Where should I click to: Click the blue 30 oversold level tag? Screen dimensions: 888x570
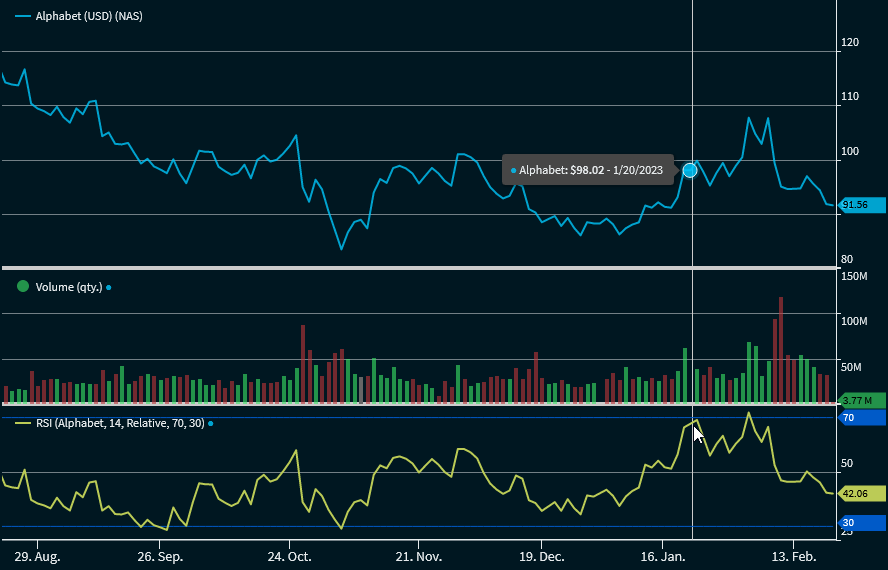pyautogui.click(x=862, y=523)
